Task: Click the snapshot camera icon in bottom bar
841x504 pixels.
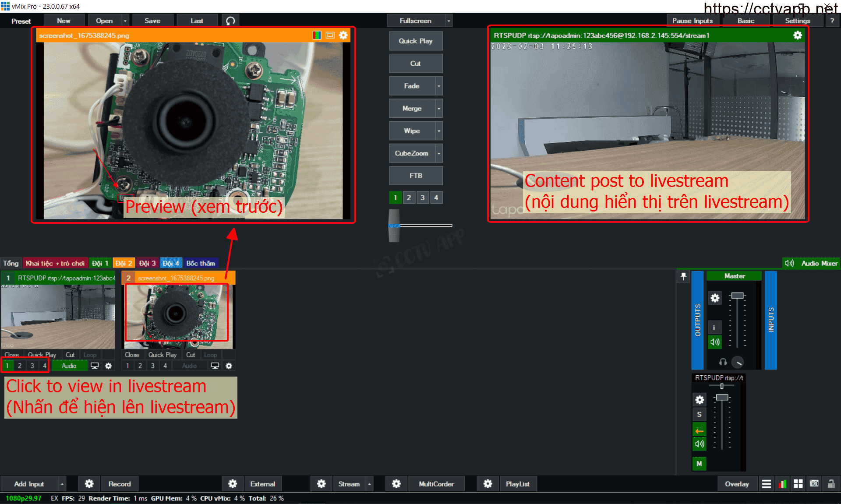Action: [814, 484]
